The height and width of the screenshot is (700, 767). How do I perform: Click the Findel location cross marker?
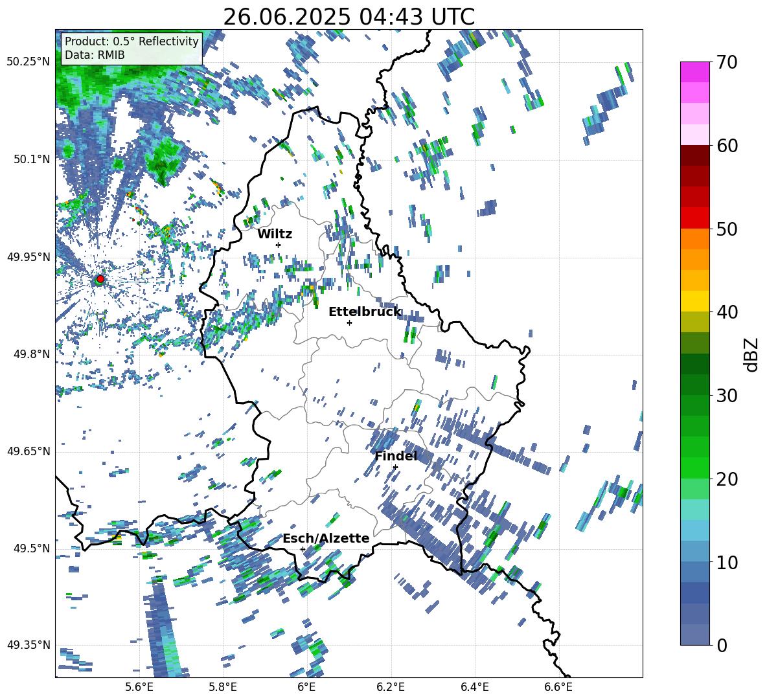[395, 468]
